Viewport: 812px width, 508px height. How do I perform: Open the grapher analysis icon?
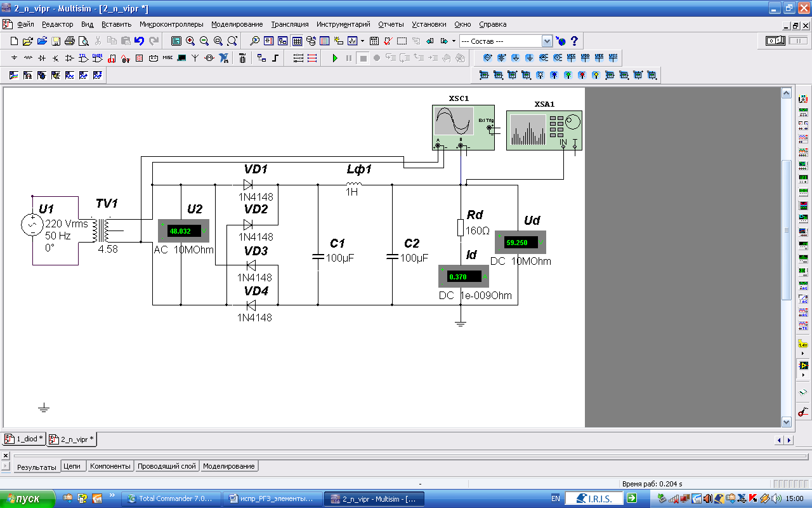click(352, 41)
